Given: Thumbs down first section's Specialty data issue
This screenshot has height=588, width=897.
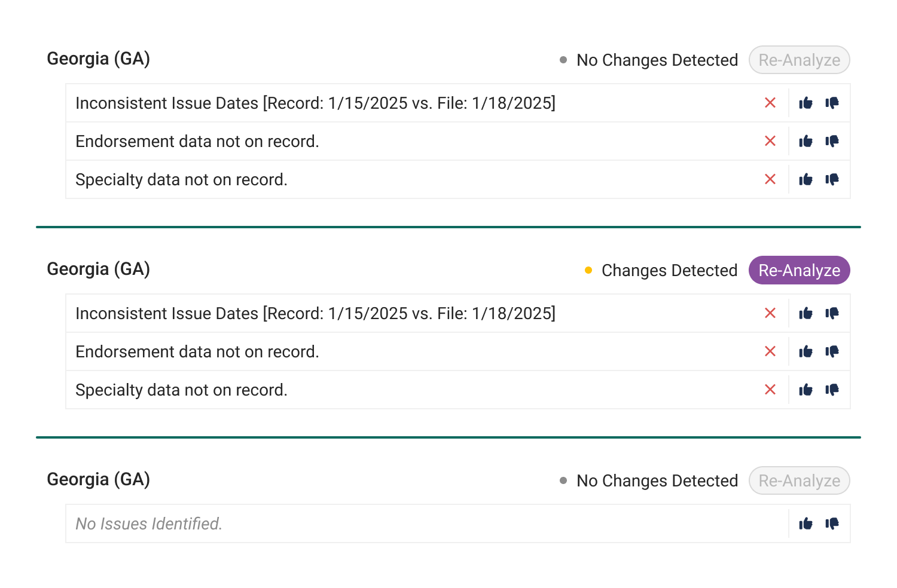Looking at the screenshot, I should [x=832, y=179].
